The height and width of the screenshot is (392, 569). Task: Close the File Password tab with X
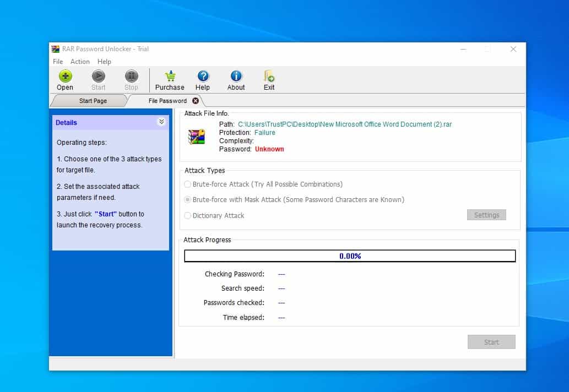click(196, 101)
